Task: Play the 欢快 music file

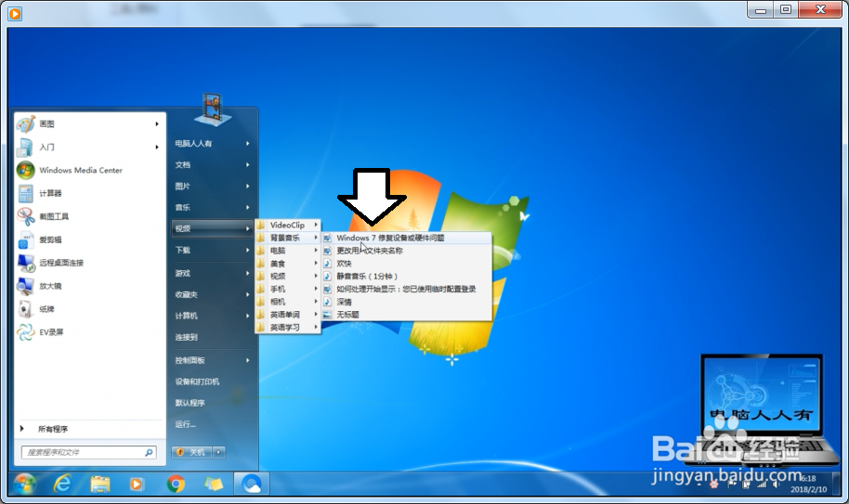Action: 407,264
